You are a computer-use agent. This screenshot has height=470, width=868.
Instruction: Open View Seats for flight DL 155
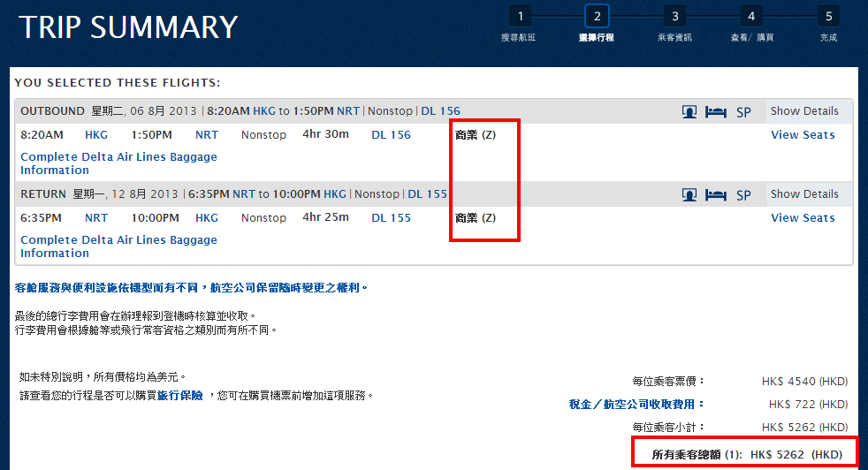tap(803, 218)
